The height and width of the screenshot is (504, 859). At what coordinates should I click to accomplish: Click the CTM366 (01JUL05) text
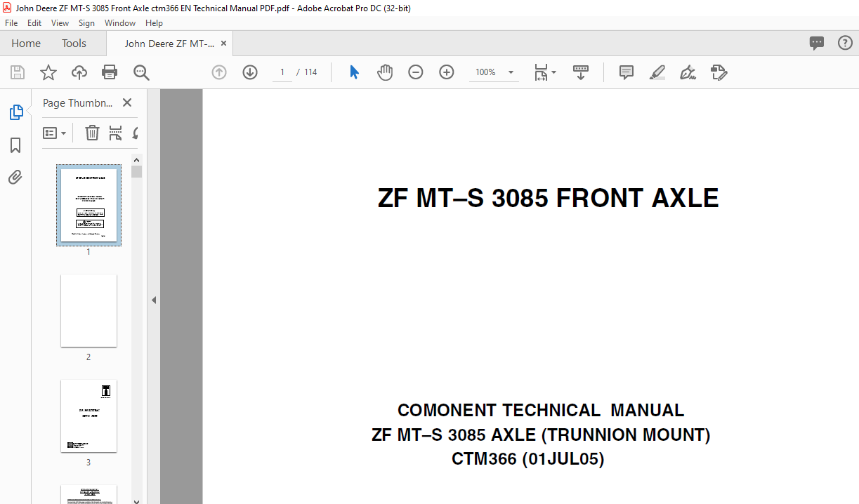click(x=528, y=459)
